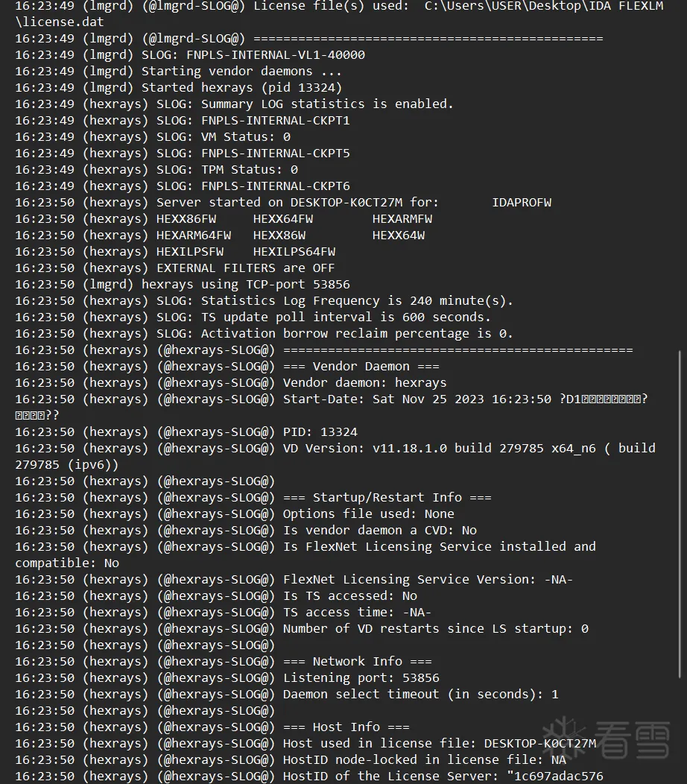Click the HEXX64W feature name
687x784 pixels.
coord(399,235)
